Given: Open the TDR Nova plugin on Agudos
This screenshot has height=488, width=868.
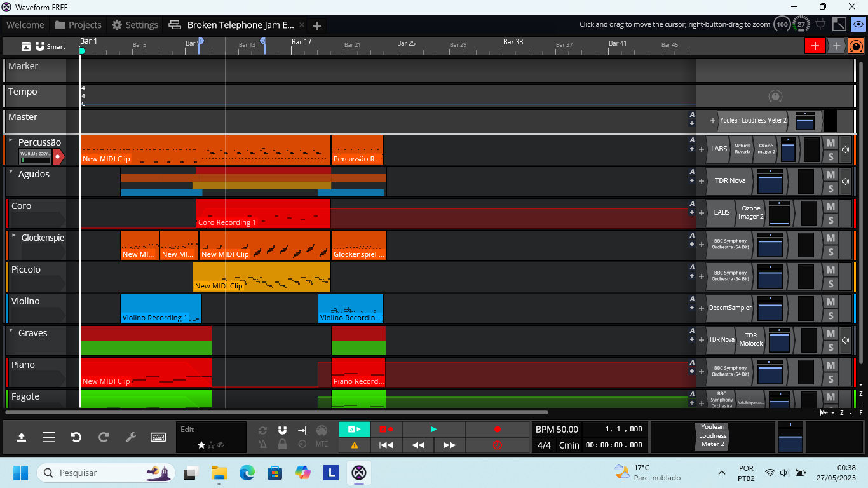Looking at the screenshot, I should (729, 180).
